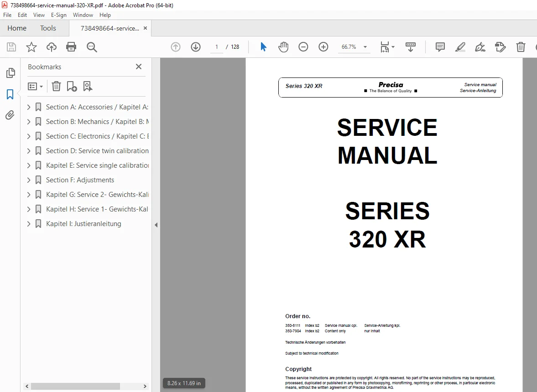
Task: Print the document with printer icon
Action: [71, 47]
